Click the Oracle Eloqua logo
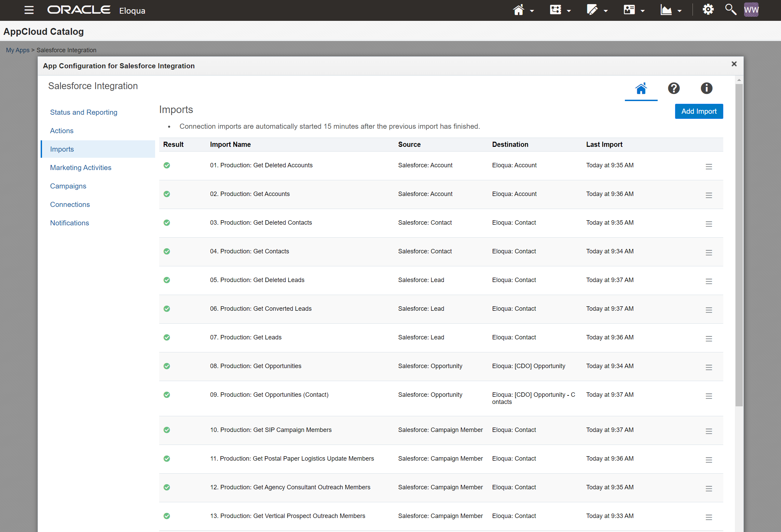Viewport: 781px width, 532px height. (96, 10)
